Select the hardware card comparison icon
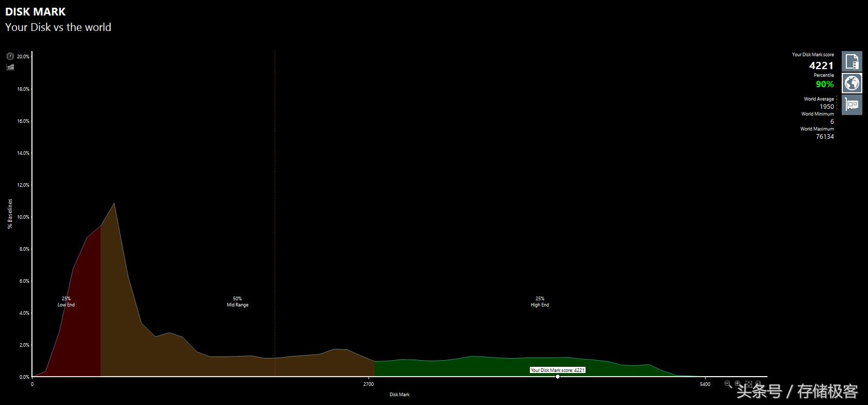This screenshot has height=405, width=868. tap(852, 105)
